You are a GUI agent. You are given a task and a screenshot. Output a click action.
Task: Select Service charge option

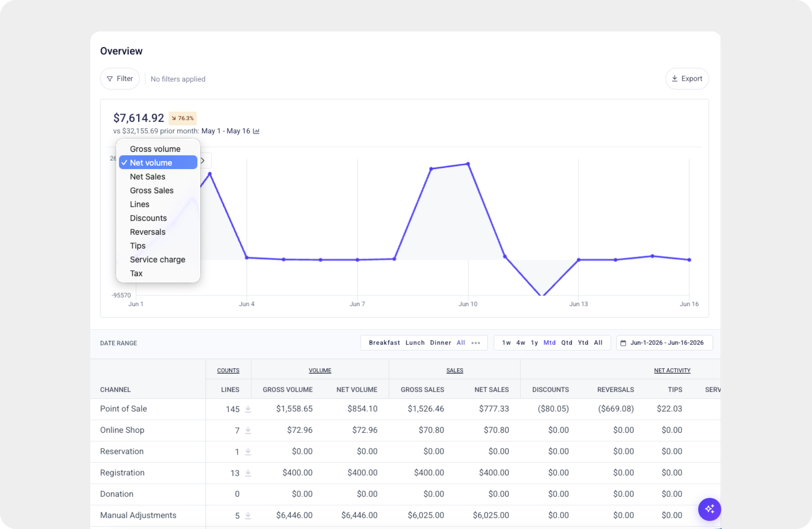(158, 259)
